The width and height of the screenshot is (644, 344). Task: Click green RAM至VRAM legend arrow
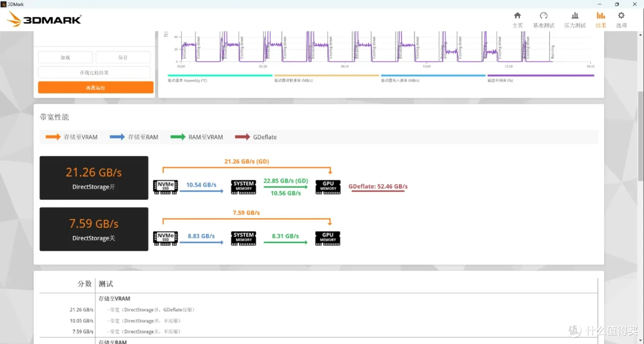point(178,137)
